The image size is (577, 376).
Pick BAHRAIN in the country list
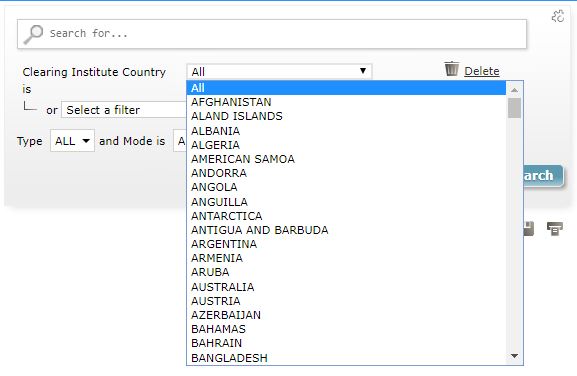(x=346, y=343)
